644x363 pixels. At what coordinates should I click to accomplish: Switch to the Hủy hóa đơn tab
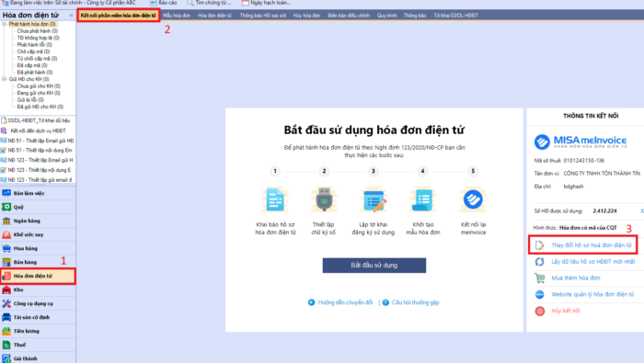click(x=306, y=16)
